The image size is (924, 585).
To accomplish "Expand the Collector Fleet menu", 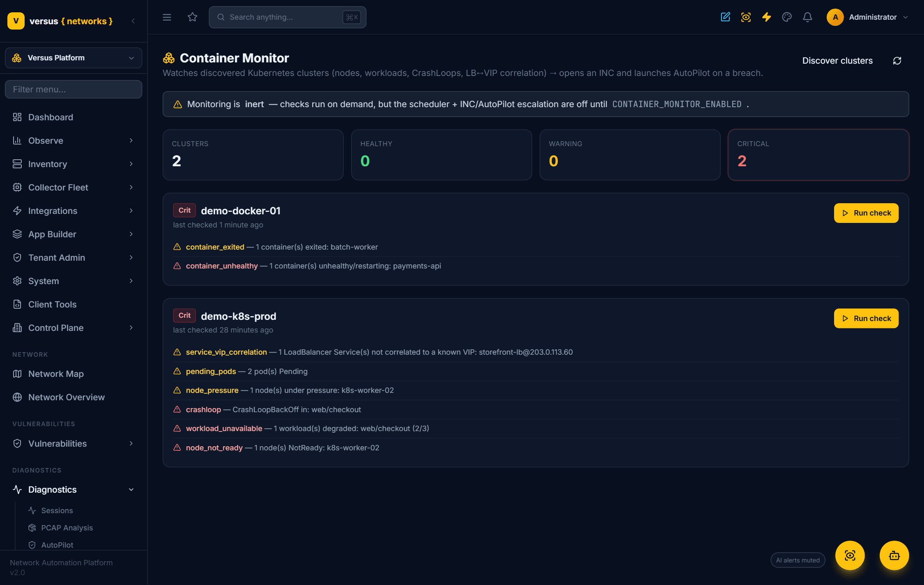I will click(x=74, y=187).
